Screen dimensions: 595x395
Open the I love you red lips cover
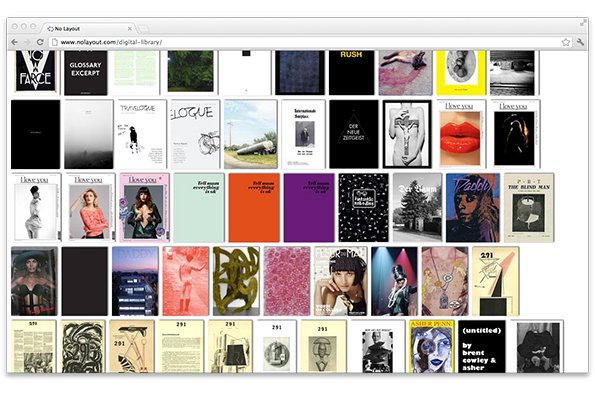[x=461, y=134]
